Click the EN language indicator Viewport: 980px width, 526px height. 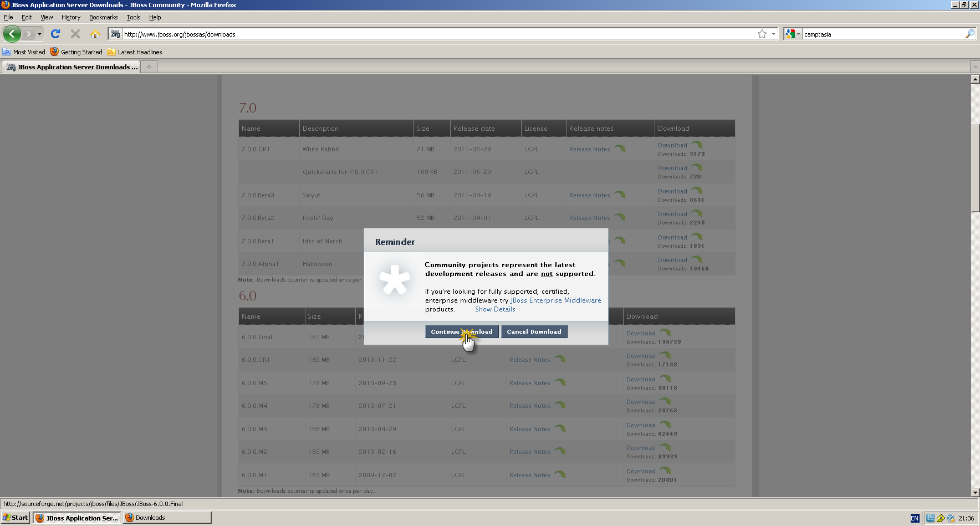[x=915, y=518]
